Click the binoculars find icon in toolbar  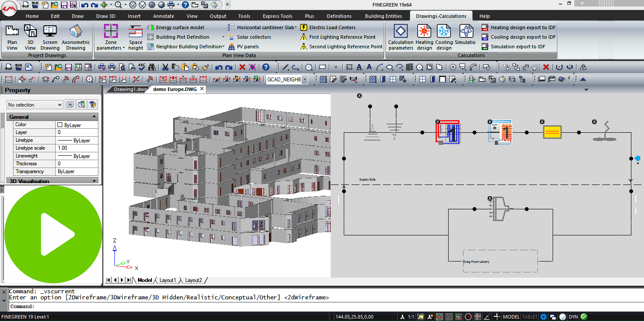click(152, 67)
